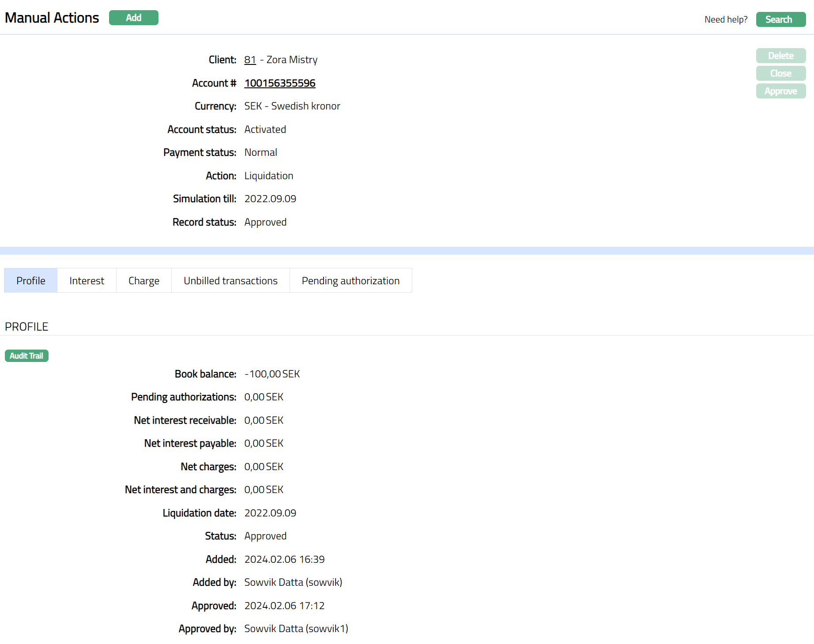Screen dimensions: 814x644
Task: Go to the Unbilled transactions tab
Action: coord(230,281)
